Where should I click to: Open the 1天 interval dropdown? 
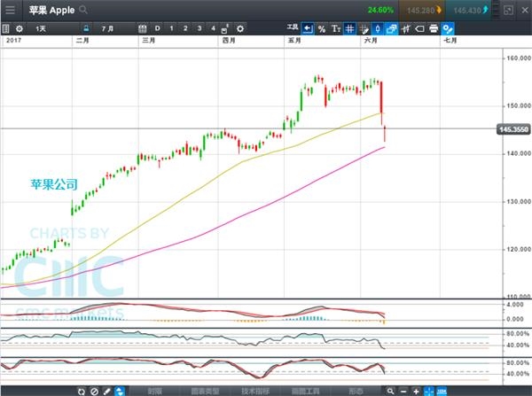pyautogui.click(x=41, y=29)
